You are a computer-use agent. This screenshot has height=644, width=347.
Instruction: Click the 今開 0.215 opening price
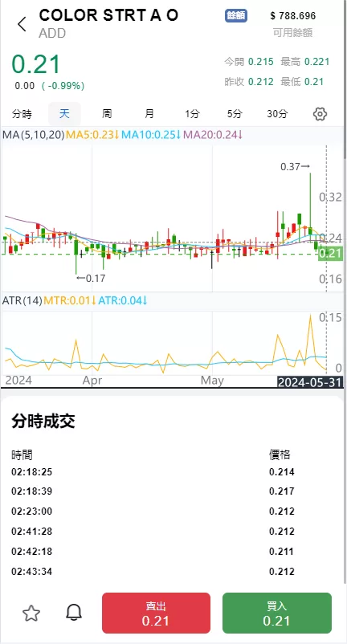(x=249, y=62)
